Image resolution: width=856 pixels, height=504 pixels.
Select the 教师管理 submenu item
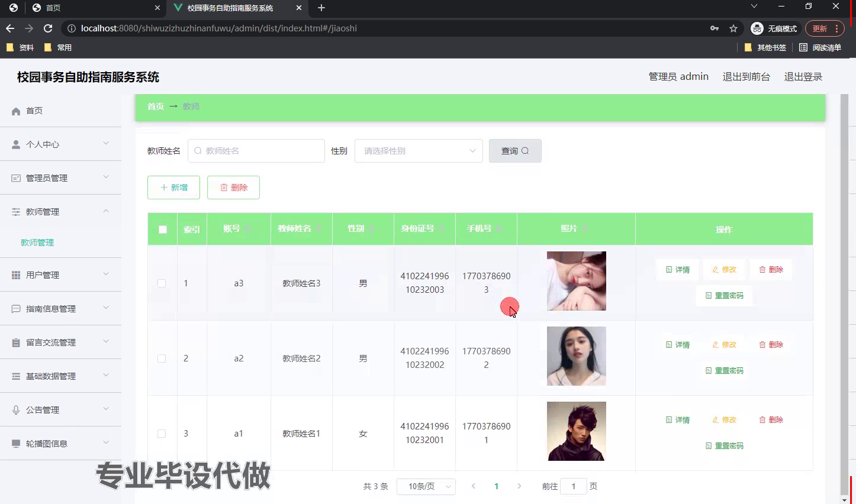[37, 243]
